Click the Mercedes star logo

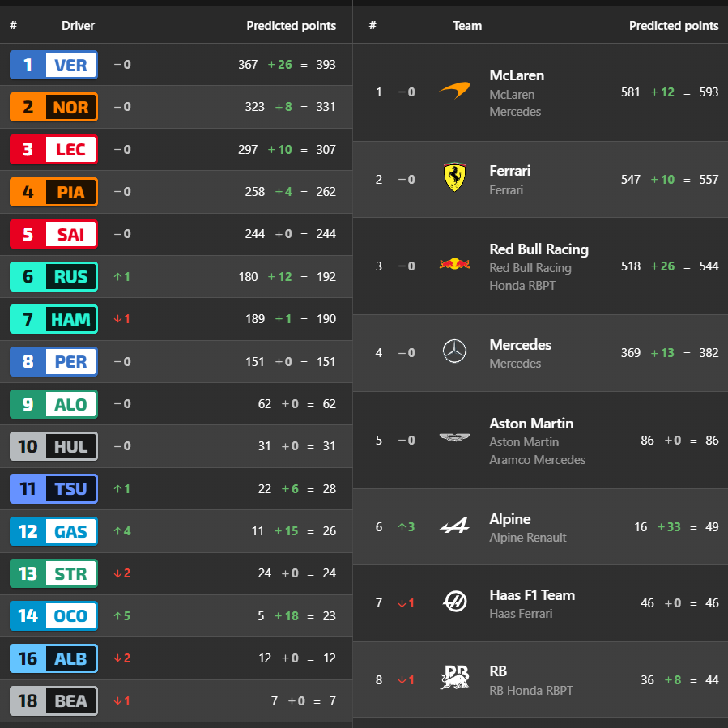tap(454, 351)
